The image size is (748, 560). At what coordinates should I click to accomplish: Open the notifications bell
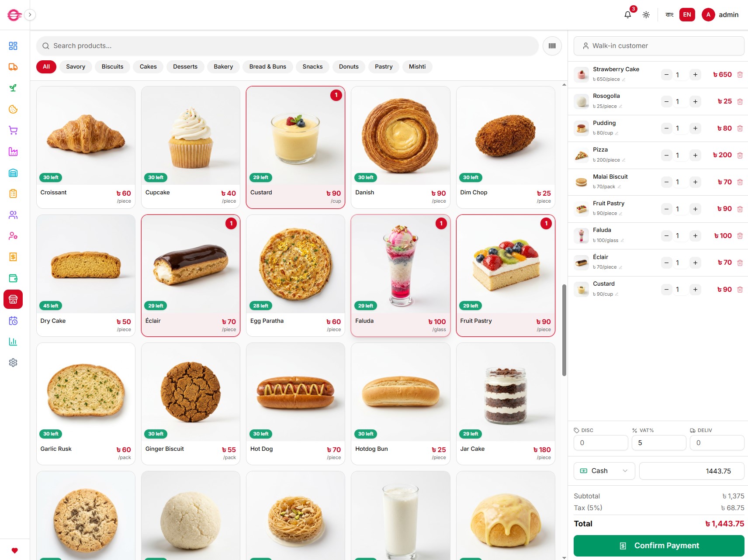(x=628, y=15)
